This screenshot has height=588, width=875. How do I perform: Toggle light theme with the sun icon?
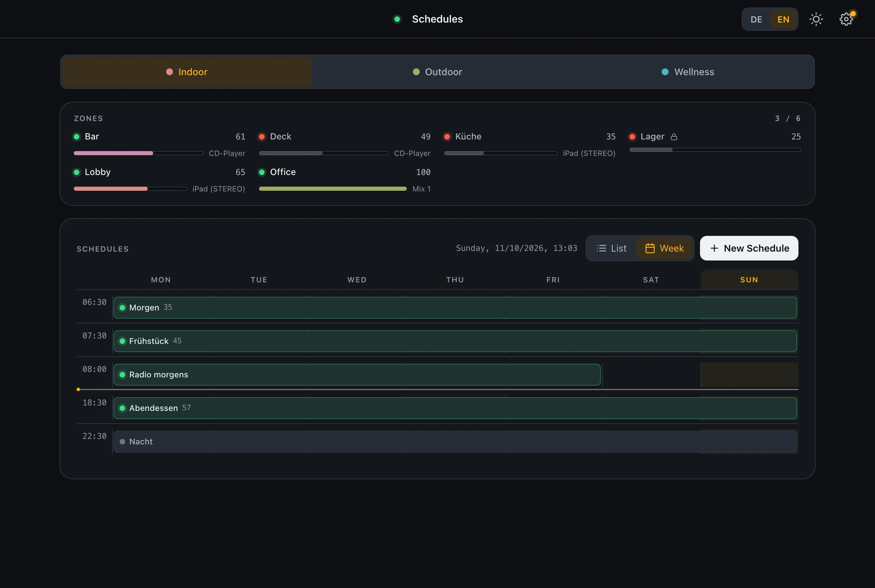pos(816,19)
